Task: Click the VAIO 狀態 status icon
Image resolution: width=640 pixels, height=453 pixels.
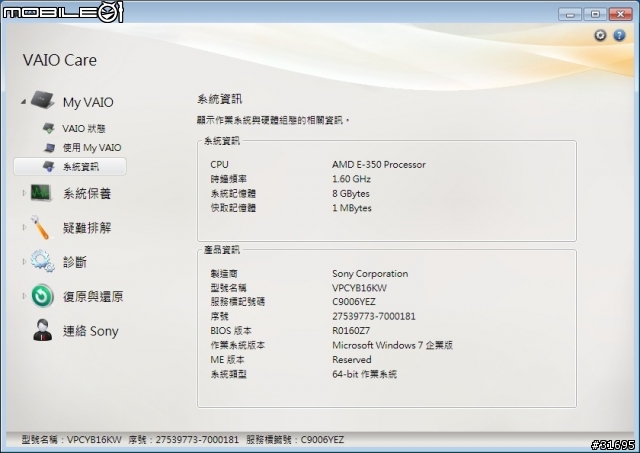Action: tap(49, 128)
